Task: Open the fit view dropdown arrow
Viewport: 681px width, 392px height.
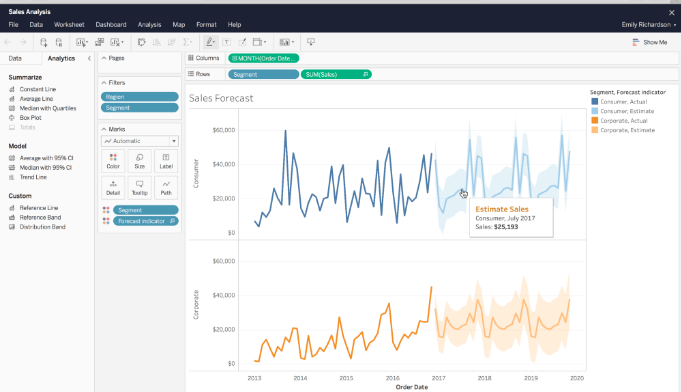Action: (x=265, y=42)
